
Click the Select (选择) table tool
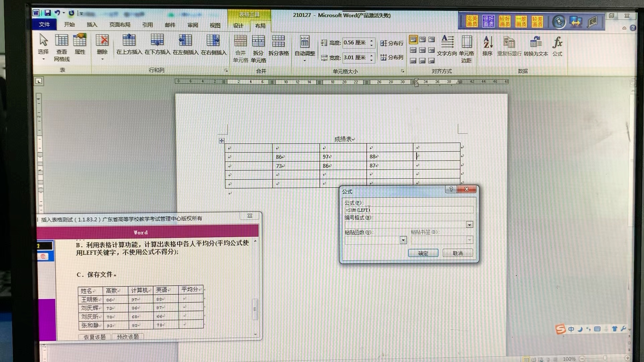click(x=43, y=47)
